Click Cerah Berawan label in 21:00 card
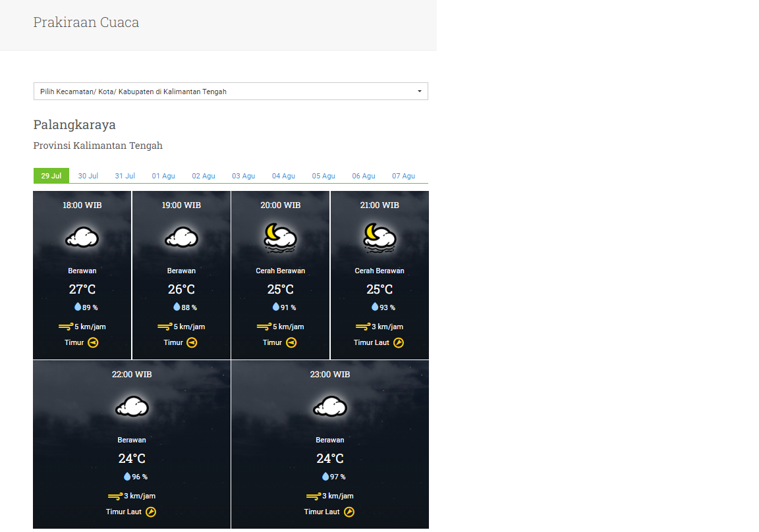 379,271
